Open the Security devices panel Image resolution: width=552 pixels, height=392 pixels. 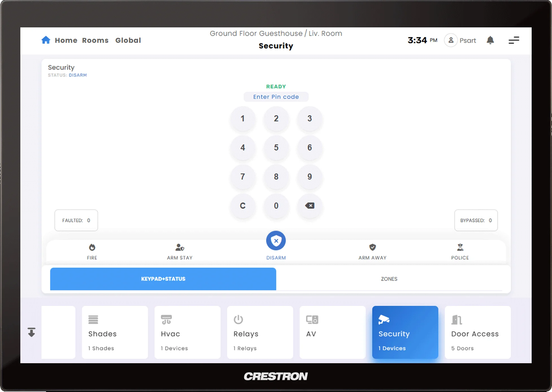pyautogui.click(x=405, y=332)
